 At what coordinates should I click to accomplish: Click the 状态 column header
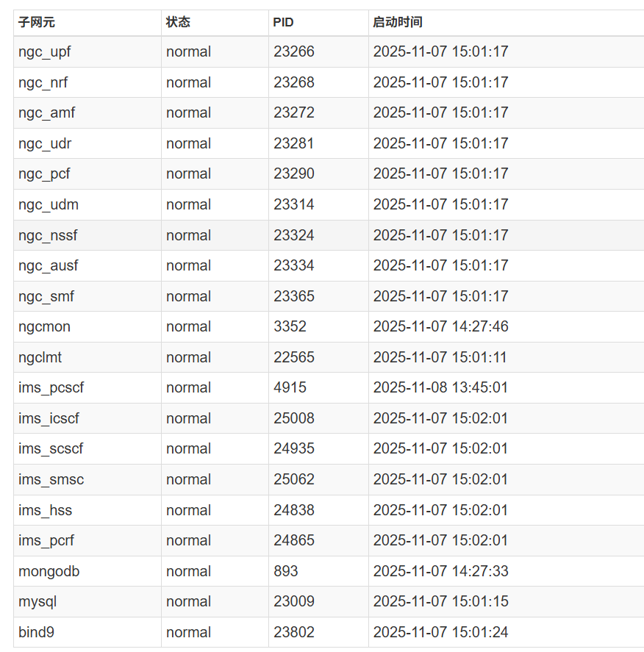(178, 22)
